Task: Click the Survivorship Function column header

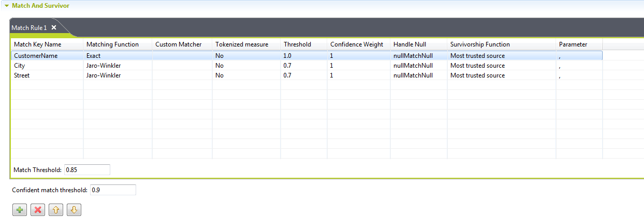Action: pos(480,44)
